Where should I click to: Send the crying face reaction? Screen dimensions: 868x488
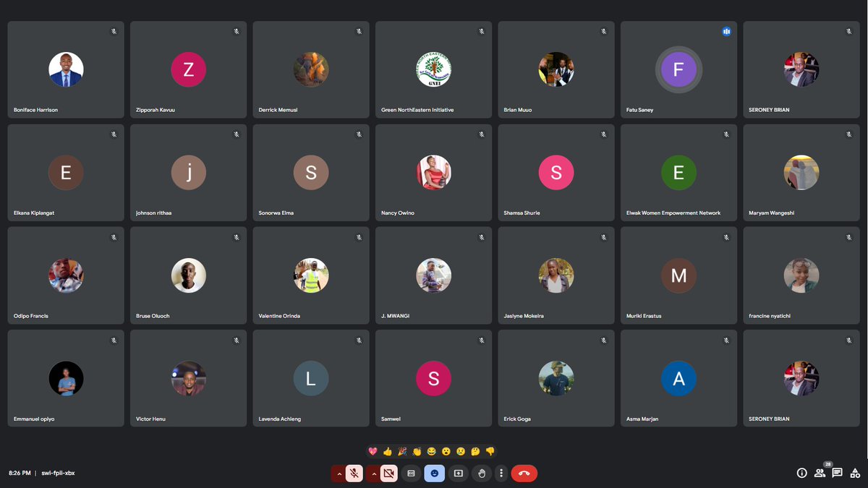coord(461,451)
